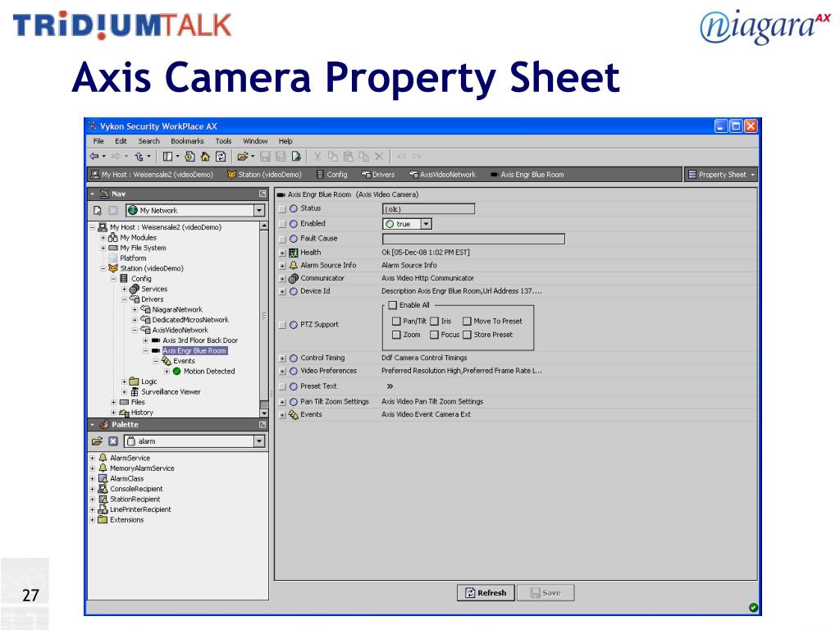840x630 pixels.
Task: Enable the Pan/Tilt checkbox
Action: [396, 322]
